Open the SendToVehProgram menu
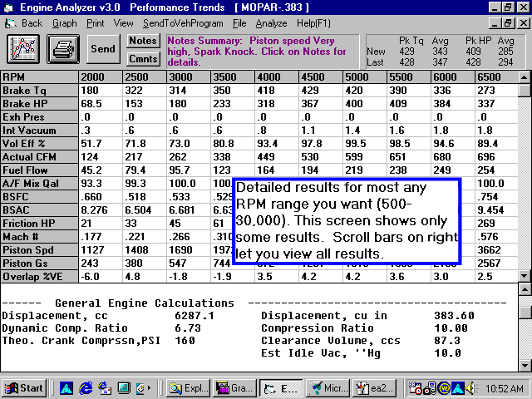 (x=183, y=23)
